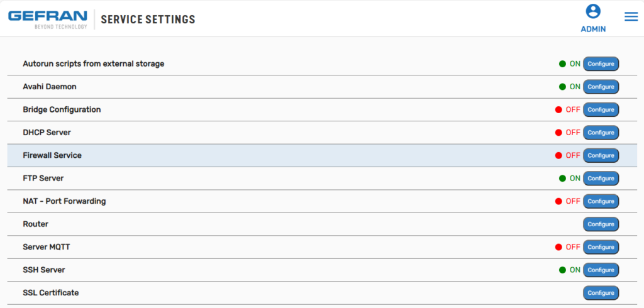Select the Firewall Service row
Image resolution: width=644 pixels, height=308 pixels.
pos(323,156)
